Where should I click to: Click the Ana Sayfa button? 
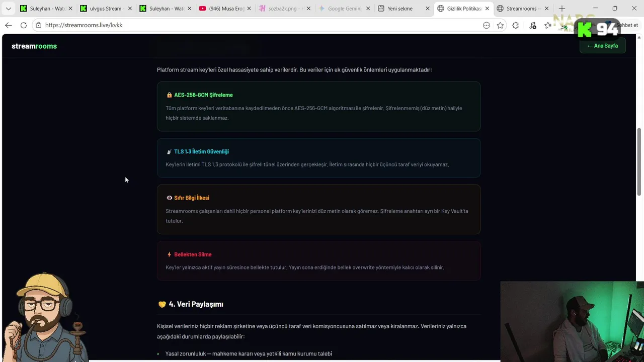pos(602,46)
